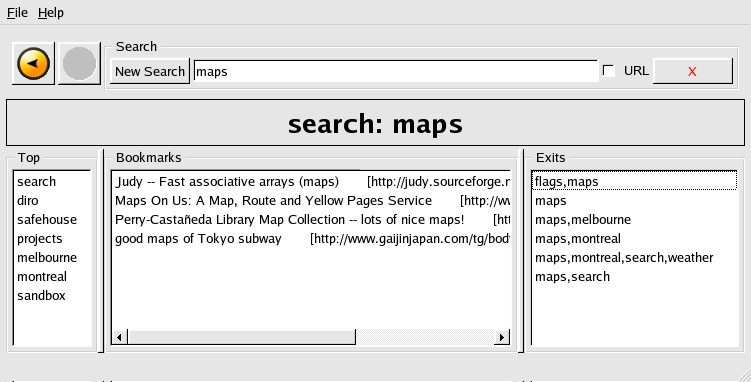Click the pane divider between Top and Bookmarks

click(x=101, y=251)
